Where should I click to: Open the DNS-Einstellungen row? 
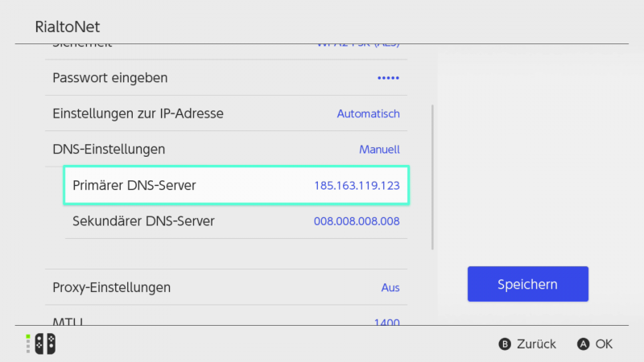[109, 149]
